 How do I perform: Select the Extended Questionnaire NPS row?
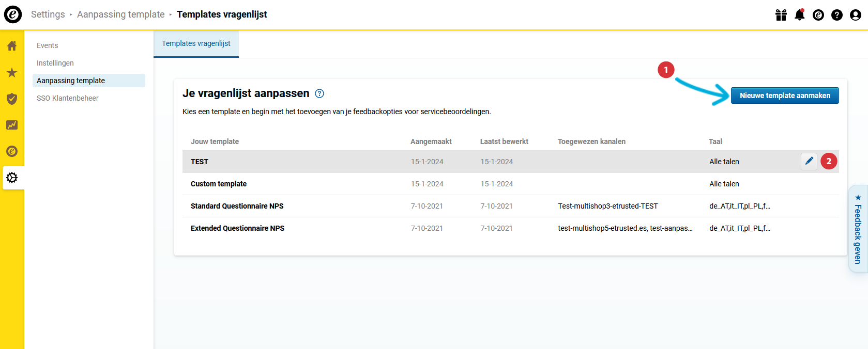pyautogui.click(x=238, y=228)
